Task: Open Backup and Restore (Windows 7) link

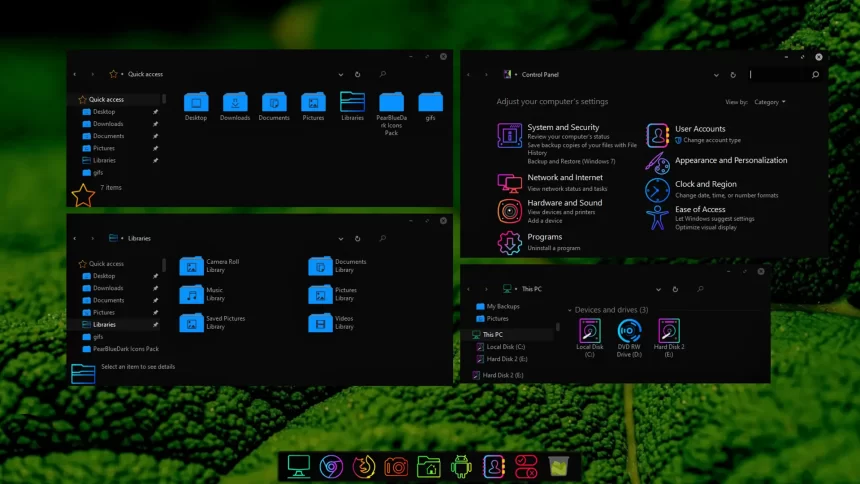Action: coord(572,161)
